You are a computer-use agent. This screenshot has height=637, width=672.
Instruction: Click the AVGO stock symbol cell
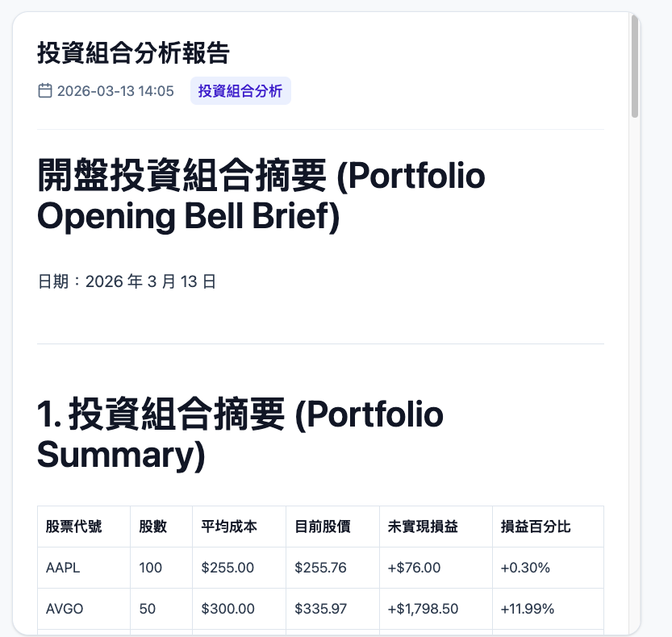point(63,609)
